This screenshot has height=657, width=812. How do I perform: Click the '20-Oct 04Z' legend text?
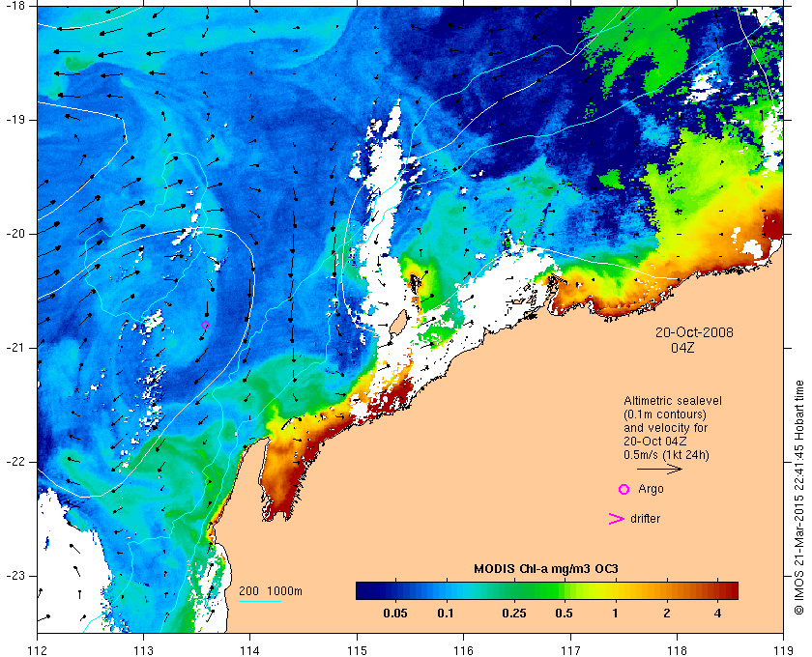coord(655,442)
